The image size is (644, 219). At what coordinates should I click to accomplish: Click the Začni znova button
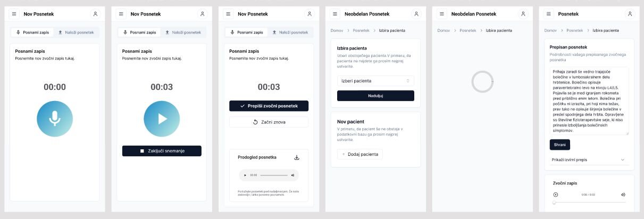pos(269,122)
